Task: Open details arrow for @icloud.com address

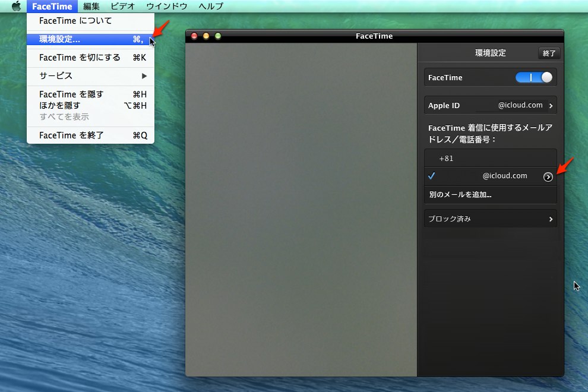Action: [x=548, y=176]
